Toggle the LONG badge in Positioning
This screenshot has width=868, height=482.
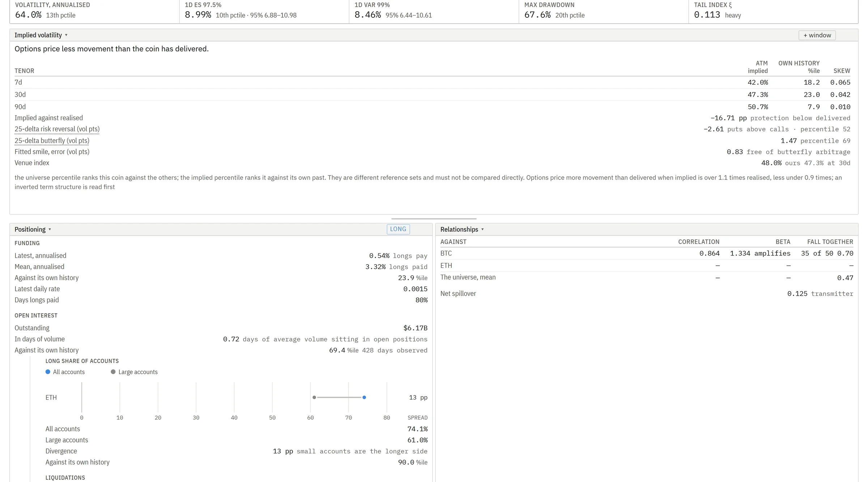point(398,229)
